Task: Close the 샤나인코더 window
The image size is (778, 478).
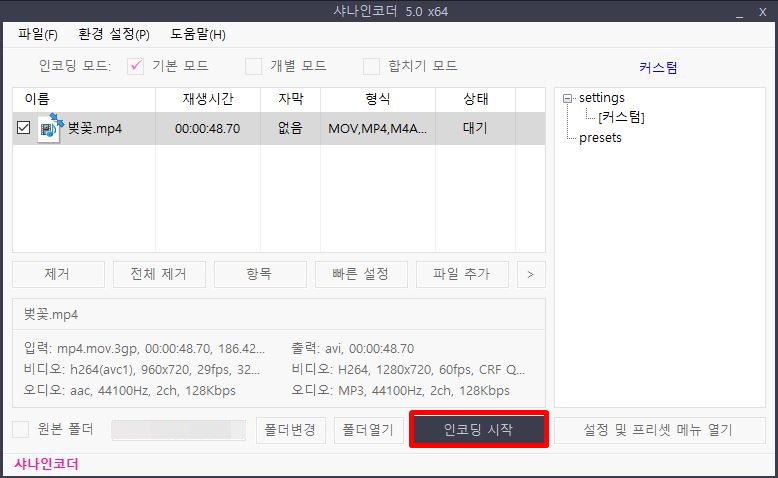Action: [763, 12]
